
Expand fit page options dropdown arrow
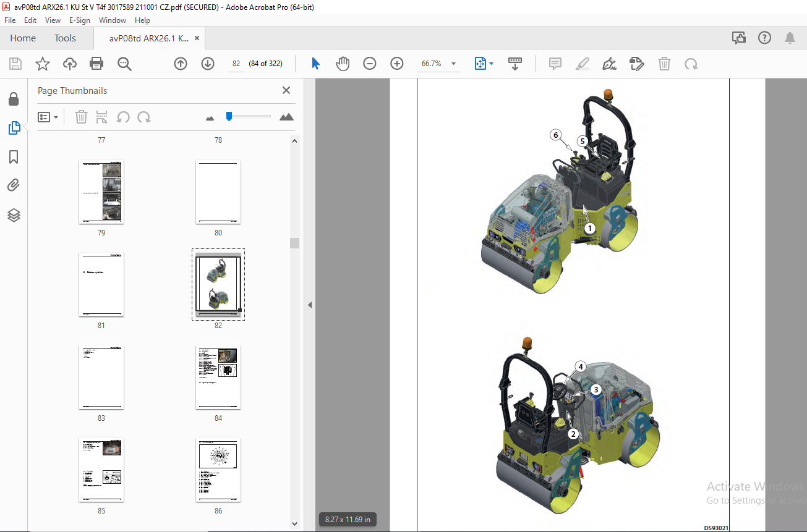[492, 64]
